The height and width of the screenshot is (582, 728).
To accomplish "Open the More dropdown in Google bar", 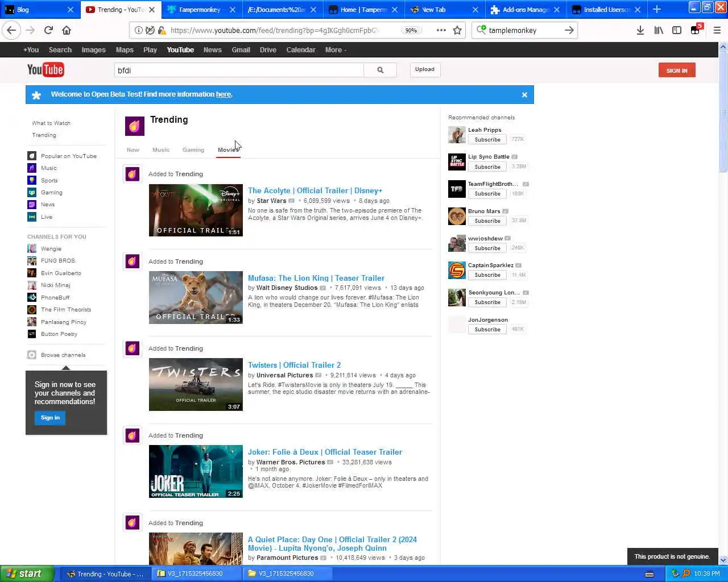I will click(x=336, y=50).
